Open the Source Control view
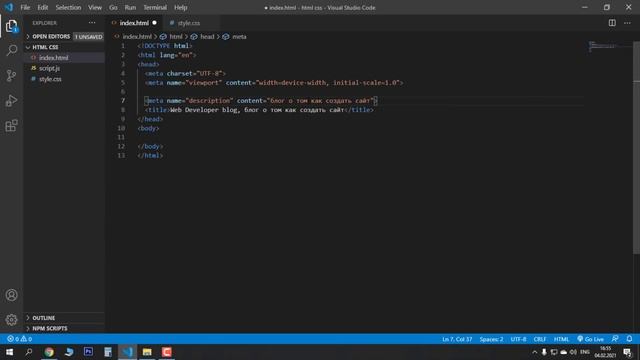Image resolution: width=640 pixels, height=360 pixels. [x=11, y=76]
